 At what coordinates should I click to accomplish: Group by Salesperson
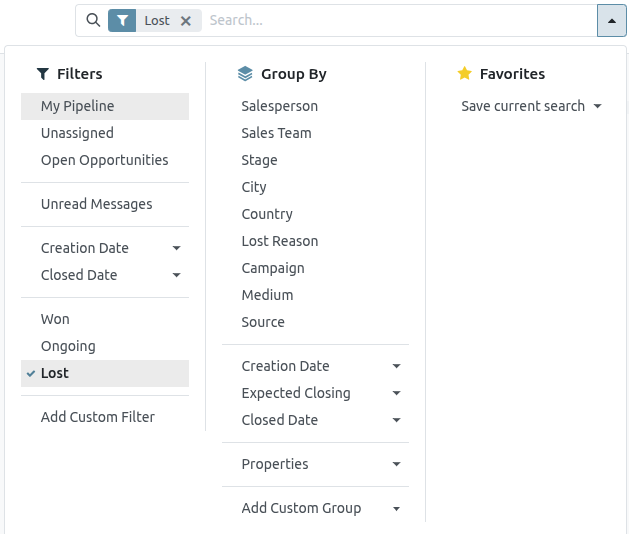pos(279,106)
